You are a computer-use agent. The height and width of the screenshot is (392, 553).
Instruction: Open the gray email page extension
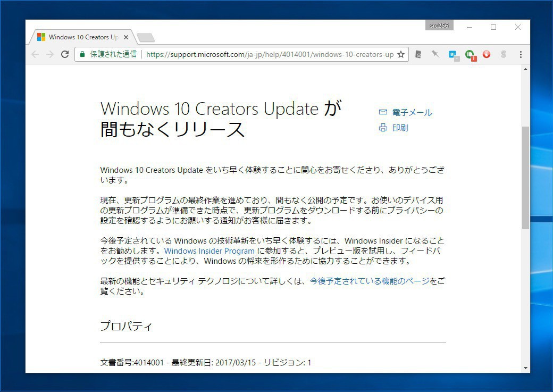click(x=418, y=54)
